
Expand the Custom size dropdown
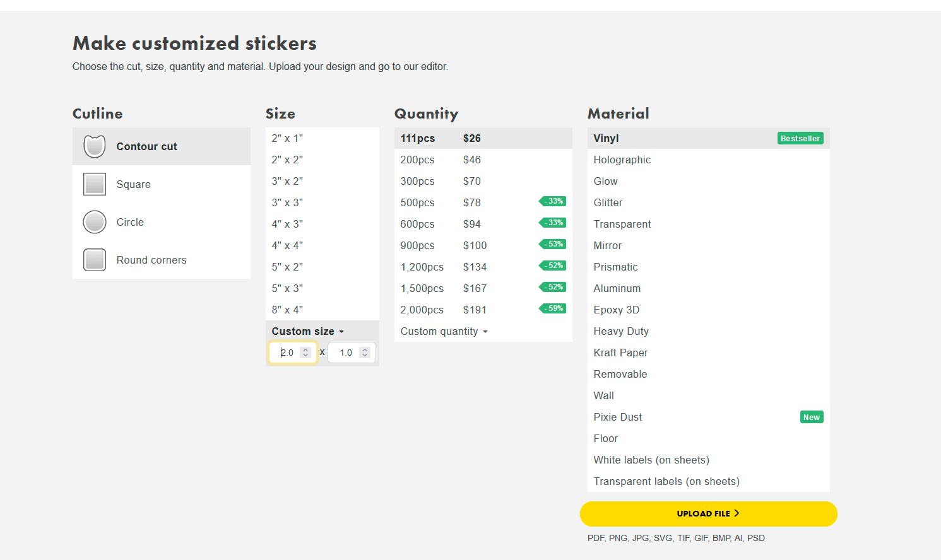(308, 331)
